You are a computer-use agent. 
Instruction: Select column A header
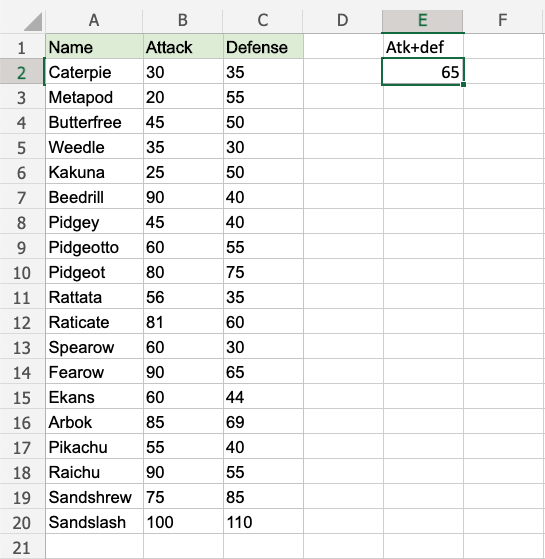coord(94,21)
